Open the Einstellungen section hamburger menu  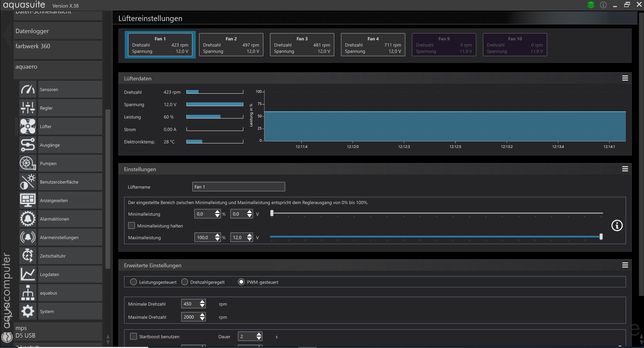[x=625, y=169]
